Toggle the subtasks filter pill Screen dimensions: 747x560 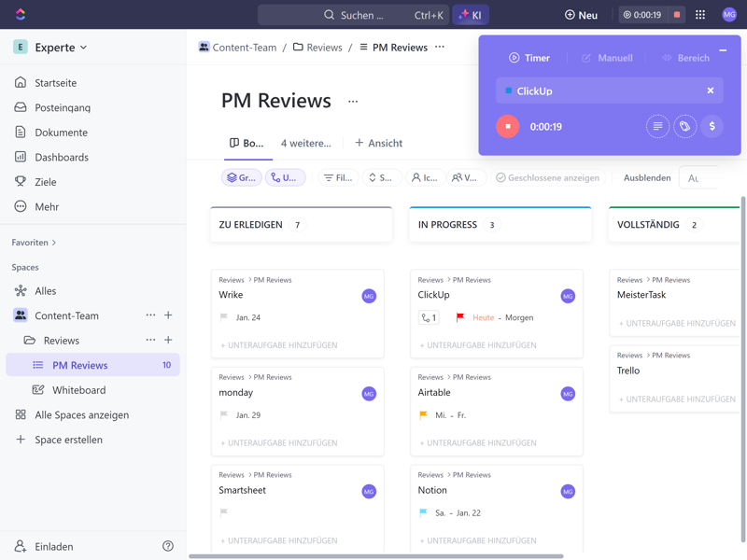tap(285, 177)
